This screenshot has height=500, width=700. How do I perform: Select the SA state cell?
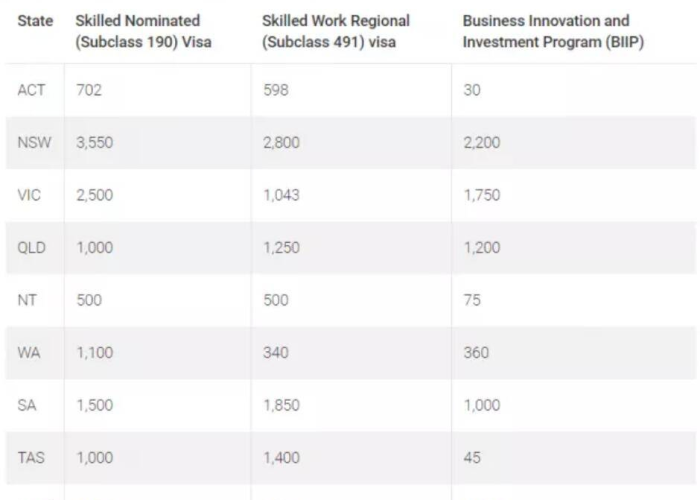coord(27,405)
